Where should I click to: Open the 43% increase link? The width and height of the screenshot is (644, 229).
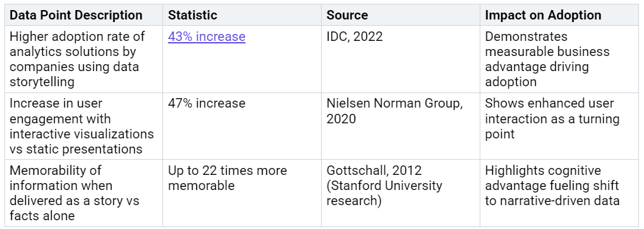(x=206, y=36)
